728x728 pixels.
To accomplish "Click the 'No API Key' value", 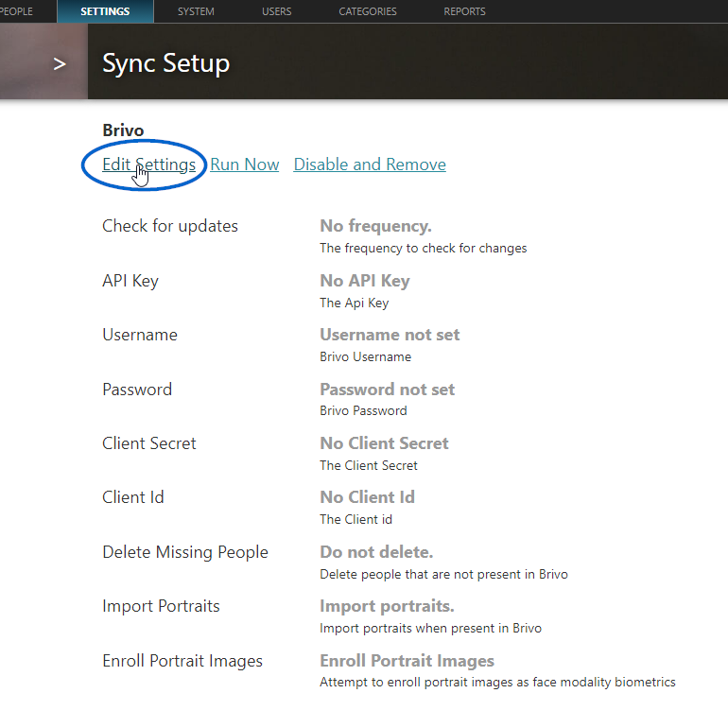I will 365,281.
